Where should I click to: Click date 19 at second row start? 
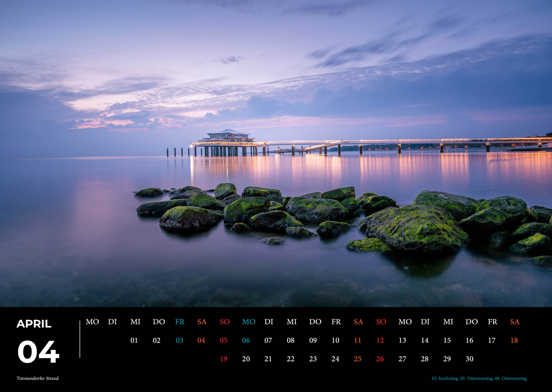223,359
